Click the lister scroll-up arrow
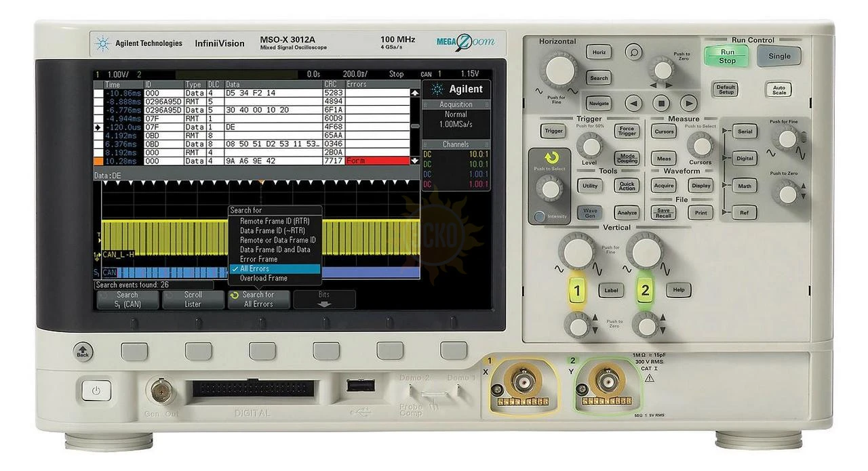Screen dimensions: 868x471 [415, 93]
